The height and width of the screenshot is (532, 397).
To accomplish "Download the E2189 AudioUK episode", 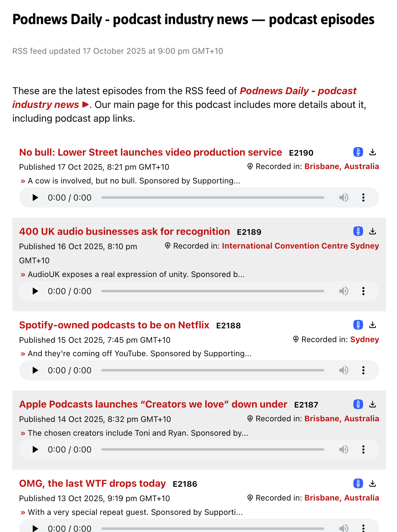I will [x=372, y=231].
